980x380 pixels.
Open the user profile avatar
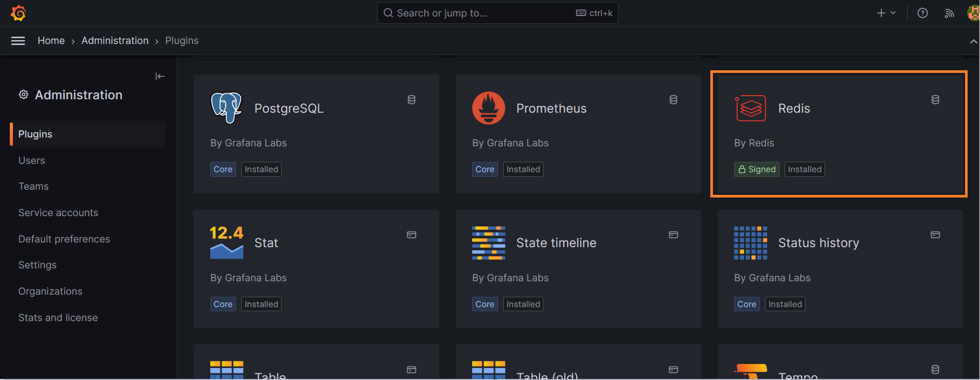tap(973, 13)
